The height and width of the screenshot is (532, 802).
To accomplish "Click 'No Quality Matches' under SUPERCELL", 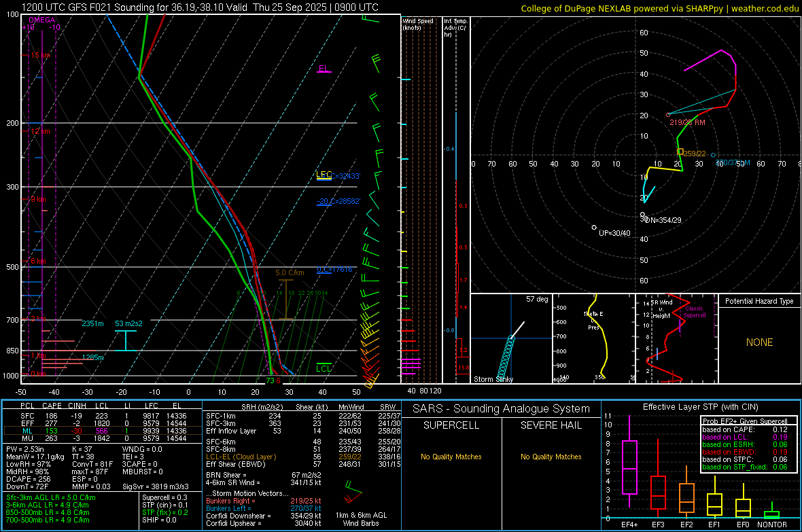I will click(451, 457).
